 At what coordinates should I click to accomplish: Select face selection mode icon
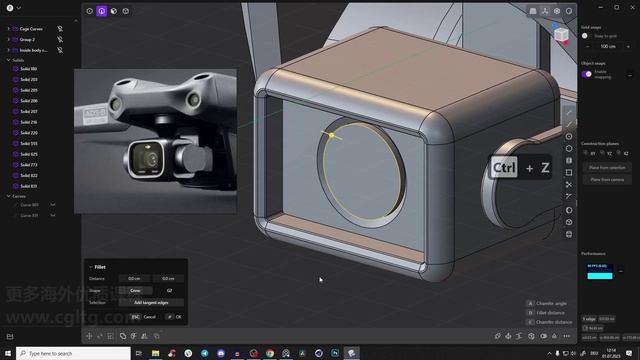pos(114,11)
